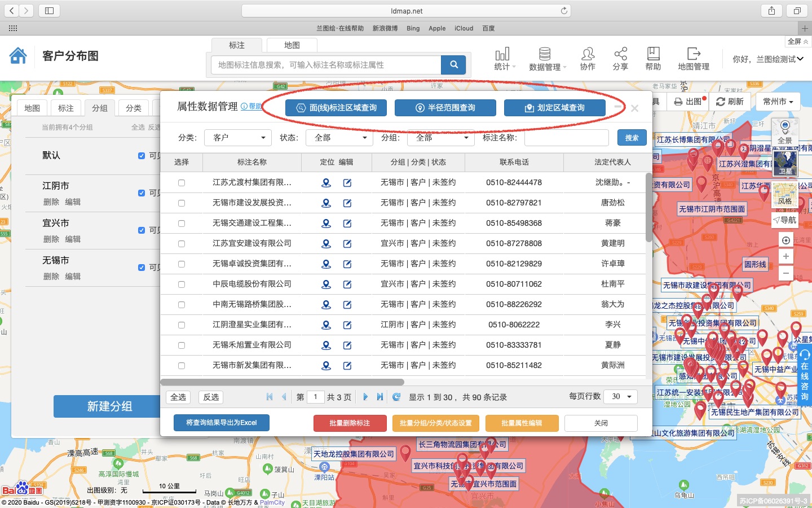Open the 数据管理 data management icon

545,58
